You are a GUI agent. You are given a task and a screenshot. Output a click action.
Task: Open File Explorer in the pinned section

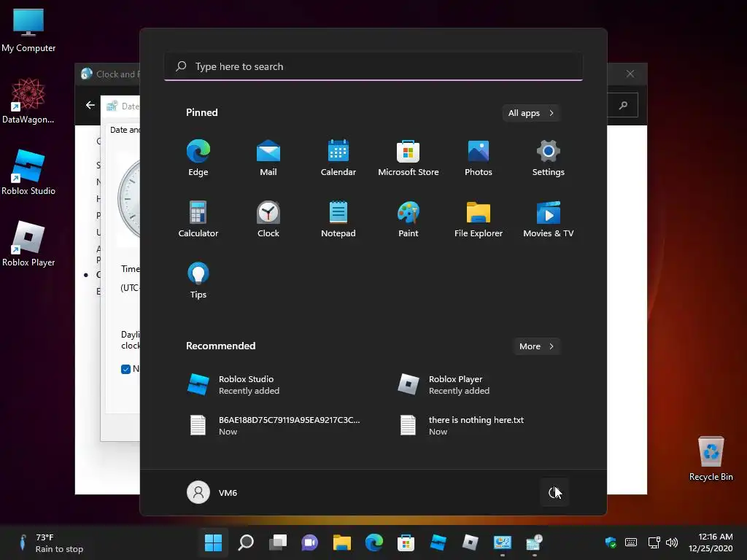tap(479, 219)
